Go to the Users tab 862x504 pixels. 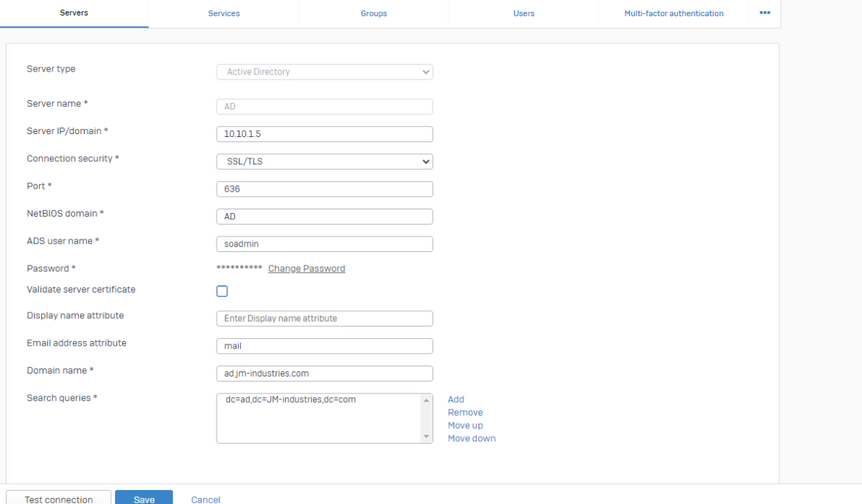[x=524, y=13]
